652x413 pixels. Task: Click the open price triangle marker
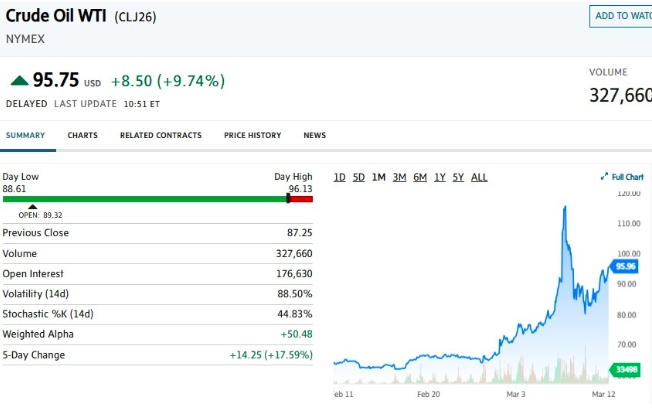(32, 207)
